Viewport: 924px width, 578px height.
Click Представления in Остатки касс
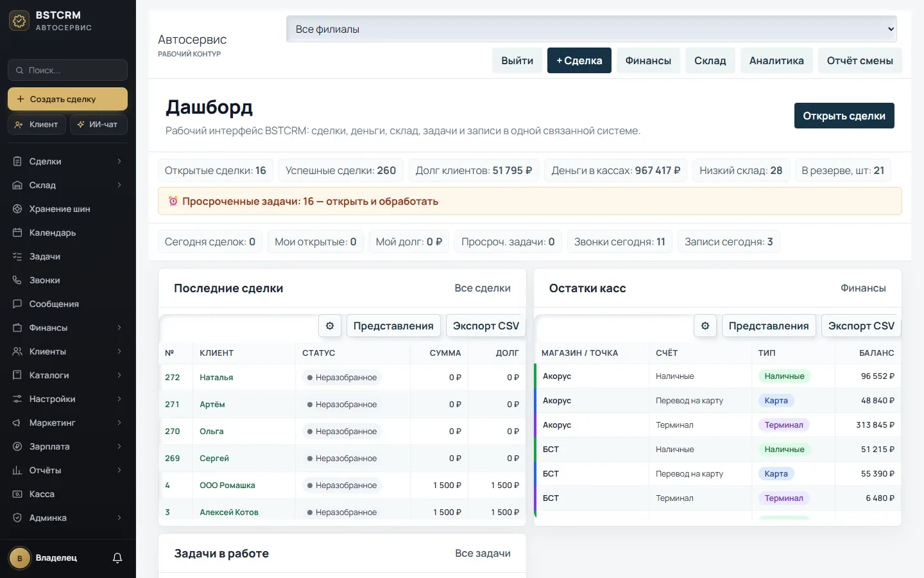click(x=769, y=326)
